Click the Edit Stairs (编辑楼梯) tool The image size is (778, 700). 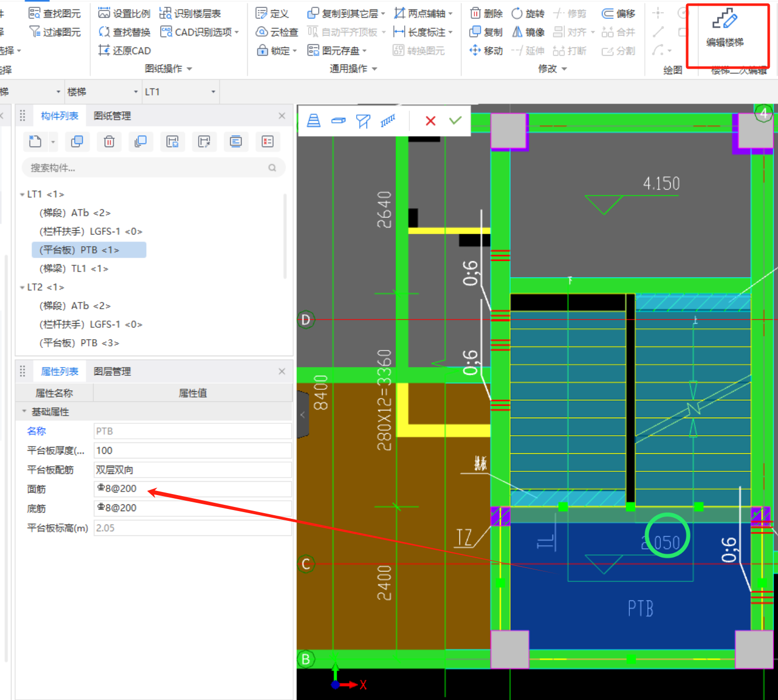pos(725,29)
